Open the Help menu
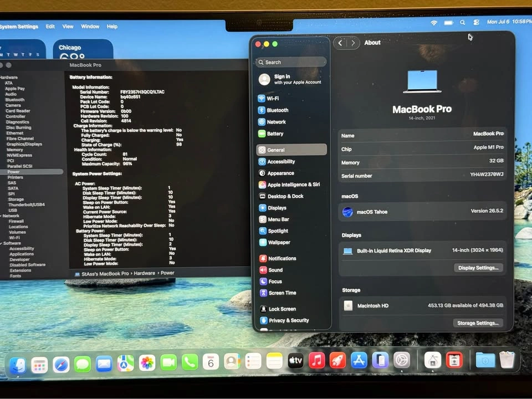 112,26
